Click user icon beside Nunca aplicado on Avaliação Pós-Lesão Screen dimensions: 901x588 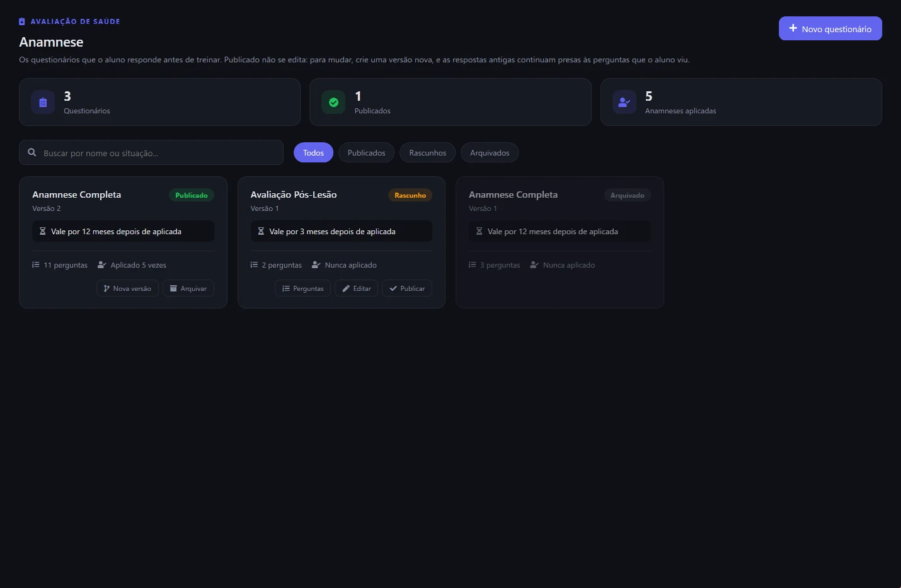(316, 264)
